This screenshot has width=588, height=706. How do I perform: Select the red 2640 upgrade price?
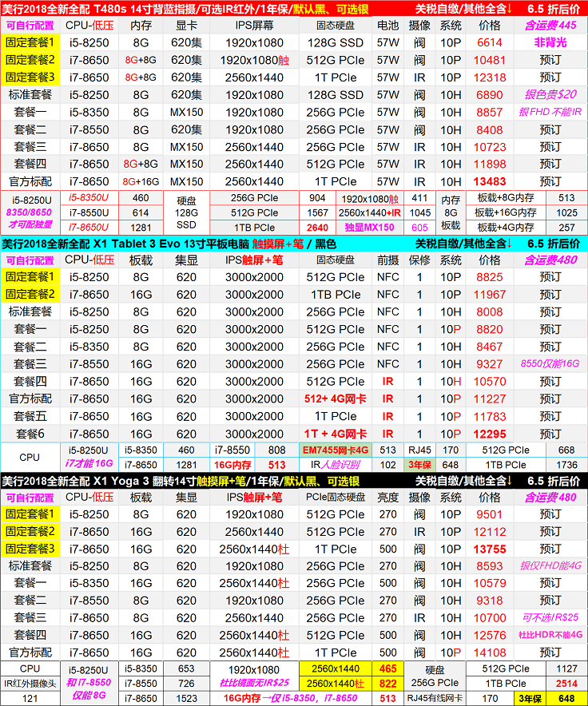(317, 227)
